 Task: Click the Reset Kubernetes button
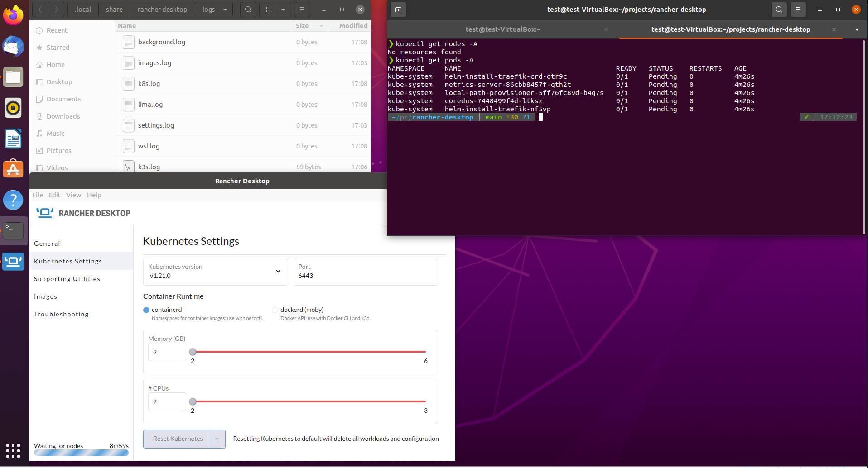tap(176, 439)
